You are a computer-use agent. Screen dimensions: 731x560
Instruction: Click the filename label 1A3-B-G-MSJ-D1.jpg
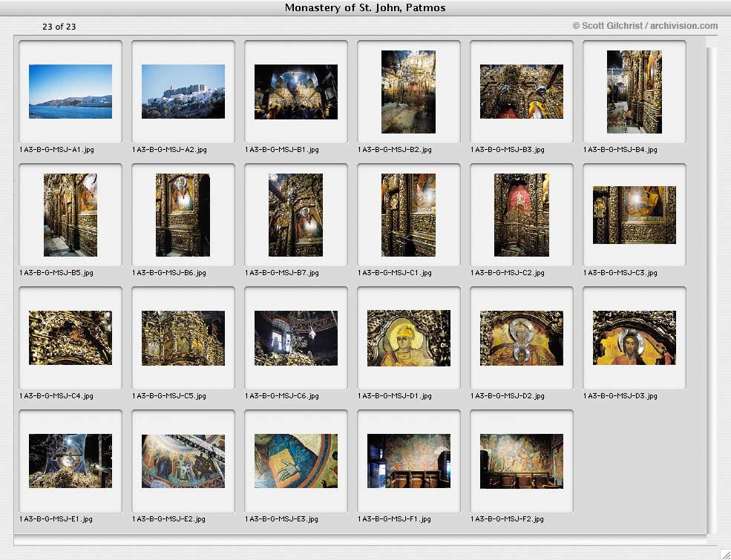[x=395, y=395]
